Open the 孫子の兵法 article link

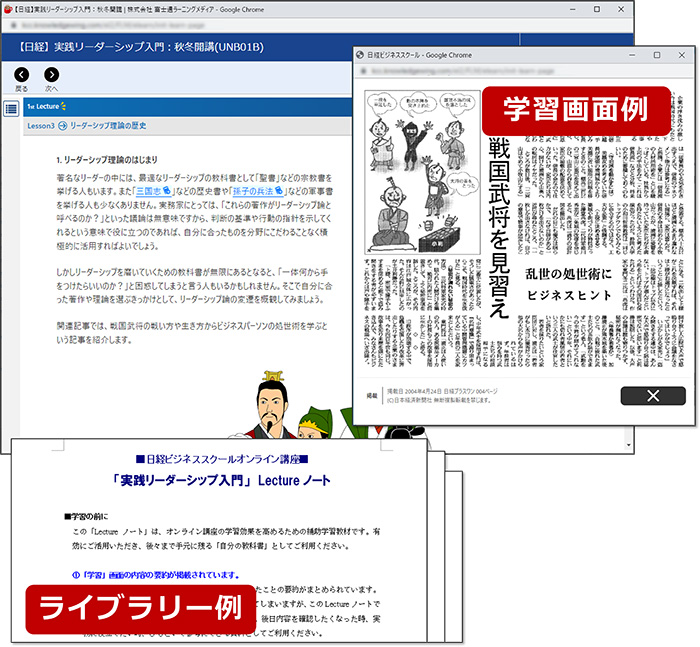pos(258,191)
